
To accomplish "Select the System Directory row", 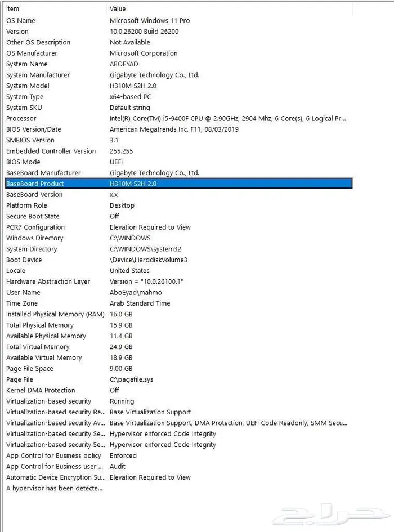I will tap(179, 249).
